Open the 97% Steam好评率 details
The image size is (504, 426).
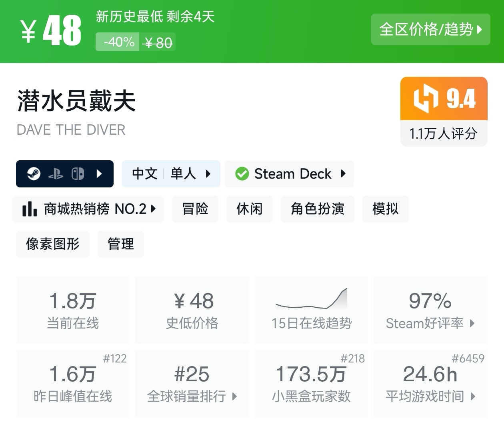pos(430,310)
